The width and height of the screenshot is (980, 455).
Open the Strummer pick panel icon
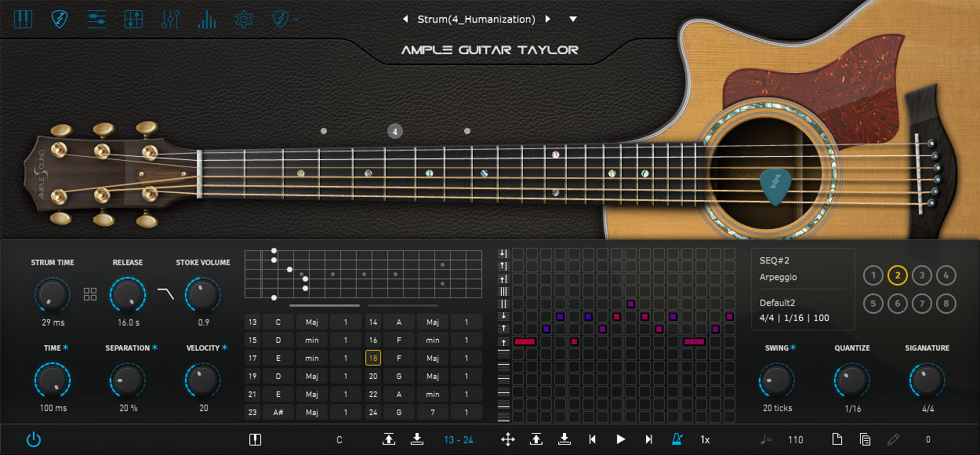point(59,19)
